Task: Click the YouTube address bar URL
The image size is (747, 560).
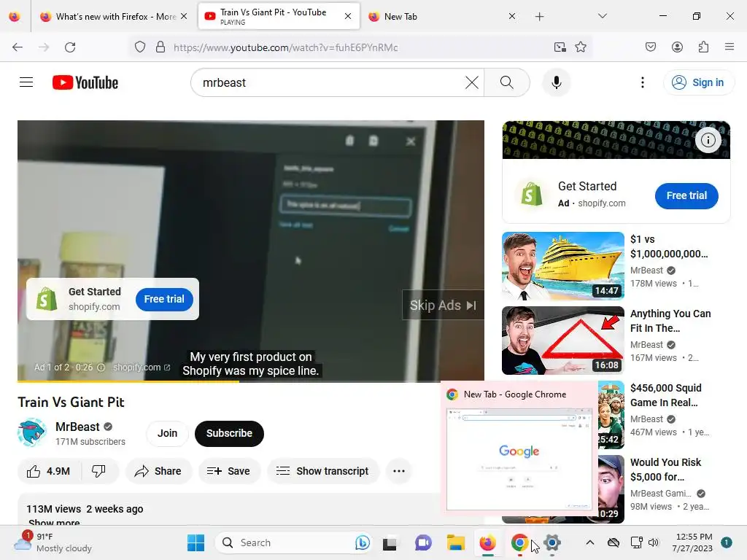Action: click(x=285, y=47)
